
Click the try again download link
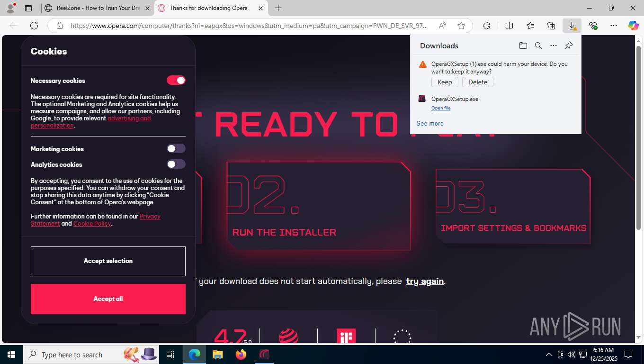(425, 281)
